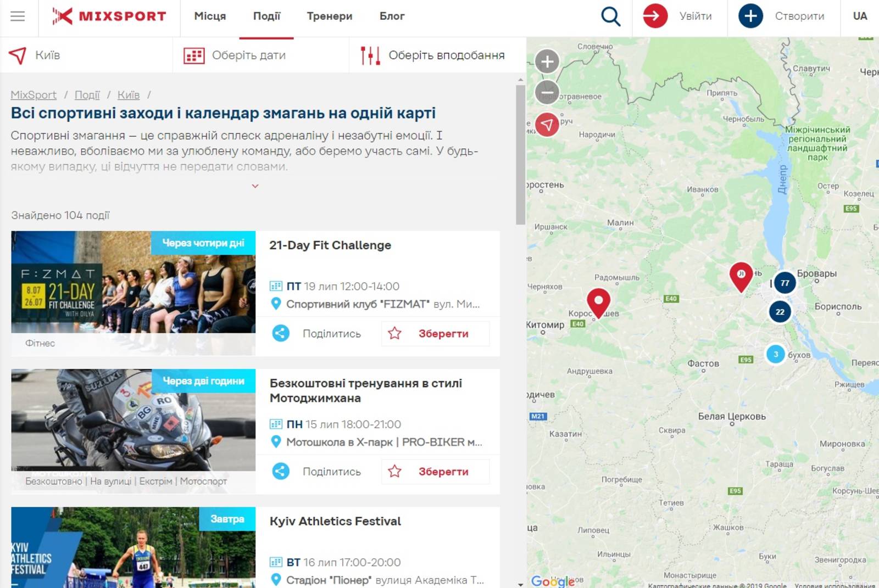Image resolution: width=879 pixels, height=588 pixels.
Task: Click the Фітнес tag
Action: pos(40,343)
